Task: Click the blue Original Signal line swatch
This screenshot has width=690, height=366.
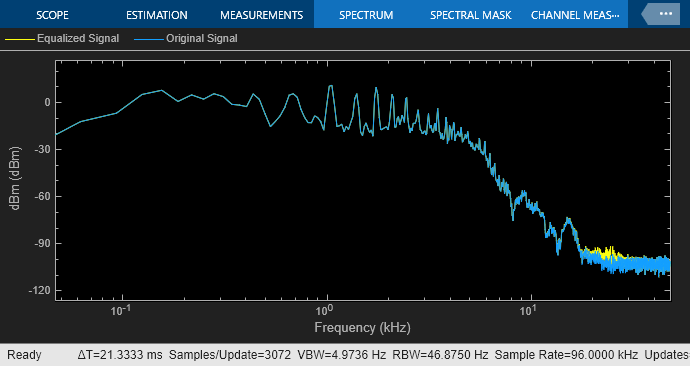Action: [x=148, y=39]
